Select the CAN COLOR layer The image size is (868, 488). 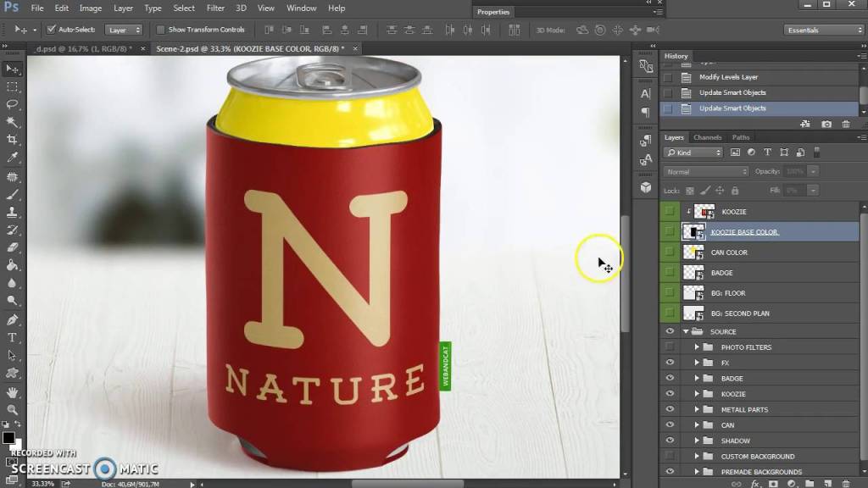pos(729,252)
